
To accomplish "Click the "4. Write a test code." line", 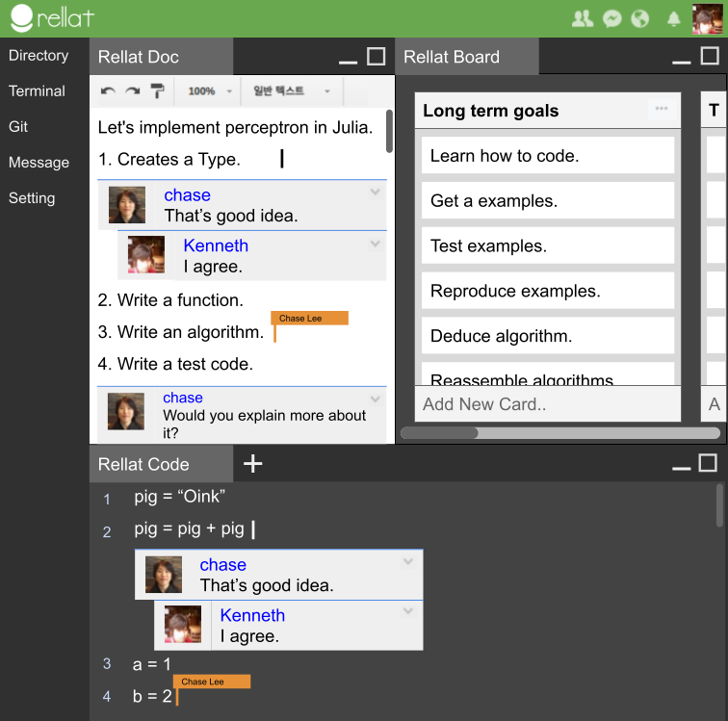I will [x=175, y=364].
